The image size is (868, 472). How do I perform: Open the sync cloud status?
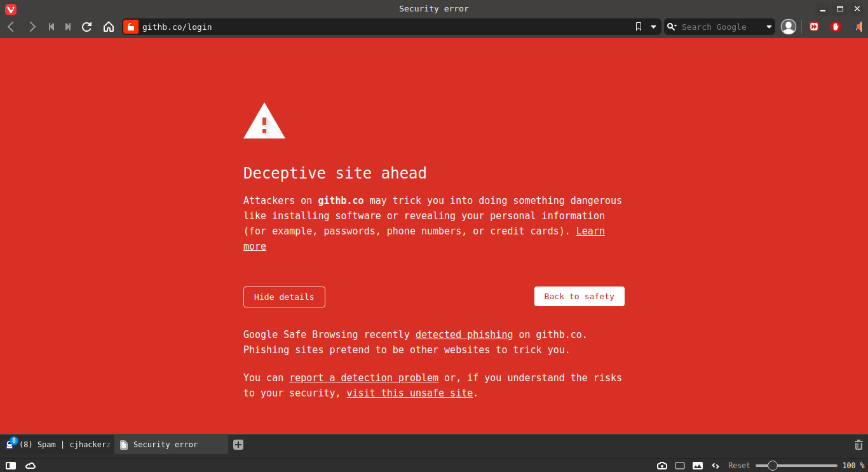click(x=30, y=465)
